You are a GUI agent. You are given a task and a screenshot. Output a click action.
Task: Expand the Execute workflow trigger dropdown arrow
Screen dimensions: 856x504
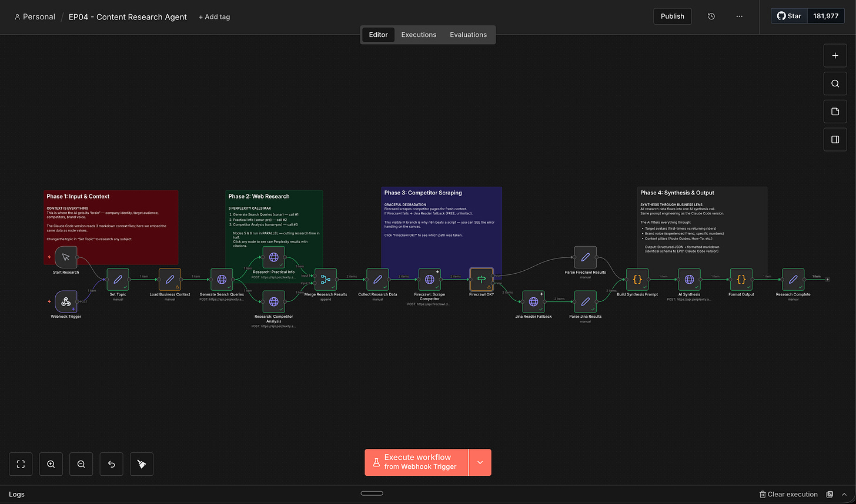(480, 462)
